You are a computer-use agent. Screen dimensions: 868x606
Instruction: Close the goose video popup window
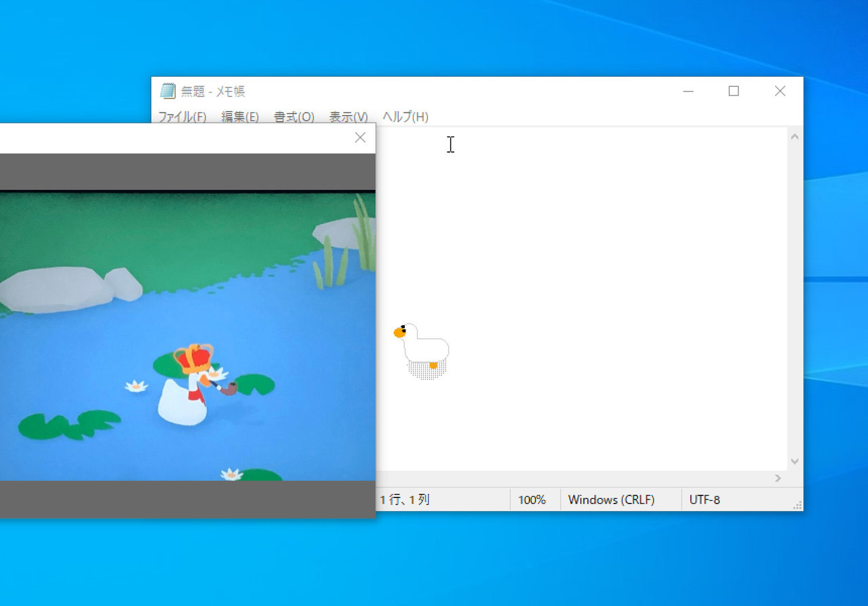pyautogui.click(x=360, y=138)
